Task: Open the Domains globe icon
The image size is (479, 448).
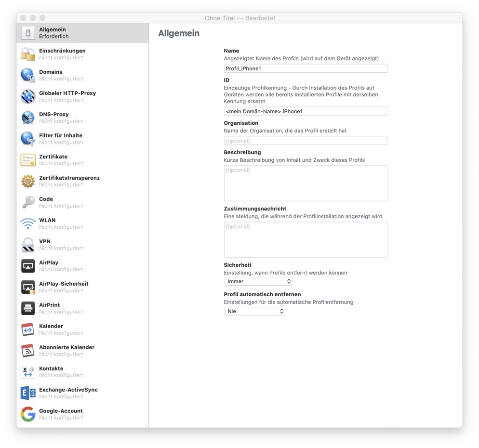Action: tap(27, 75)
